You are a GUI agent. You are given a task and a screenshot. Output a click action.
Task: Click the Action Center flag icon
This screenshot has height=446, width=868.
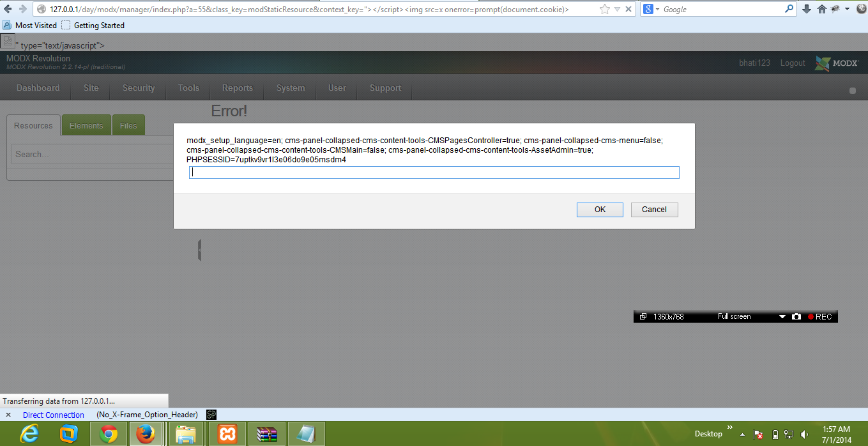[x=758, y=434]
